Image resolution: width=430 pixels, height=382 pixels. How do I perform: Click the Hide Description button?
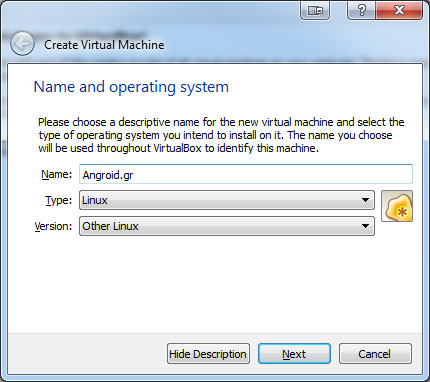pyautogui.click(x=208, y=354)
